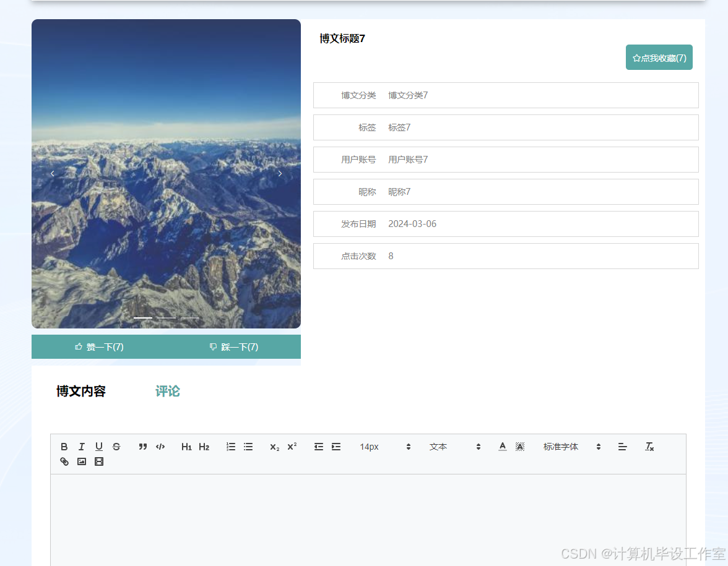Toggle bold formatting in editor toolbar
Viewport: 728px width, 566px height.
point(64,447)
